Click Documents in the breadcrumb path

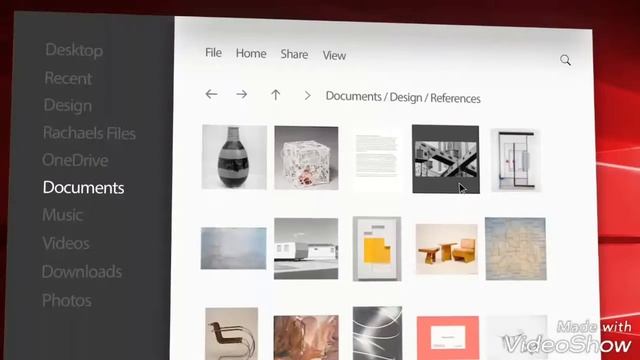[353, 96]
